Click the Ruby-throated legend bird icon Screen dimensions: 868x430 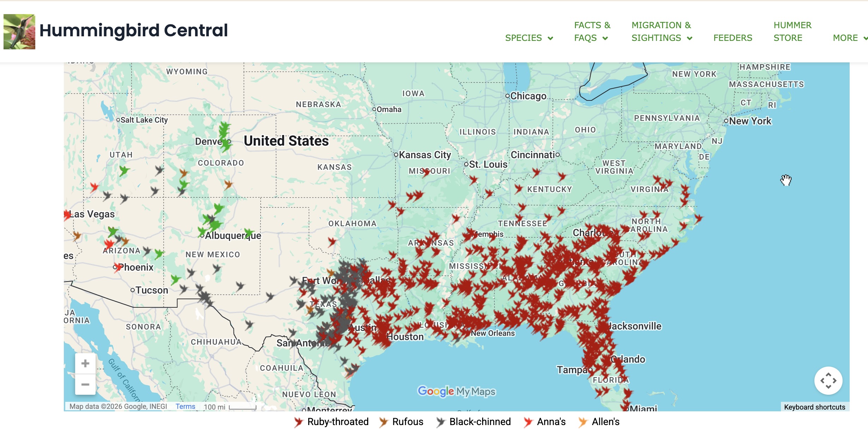click(298, 422)
